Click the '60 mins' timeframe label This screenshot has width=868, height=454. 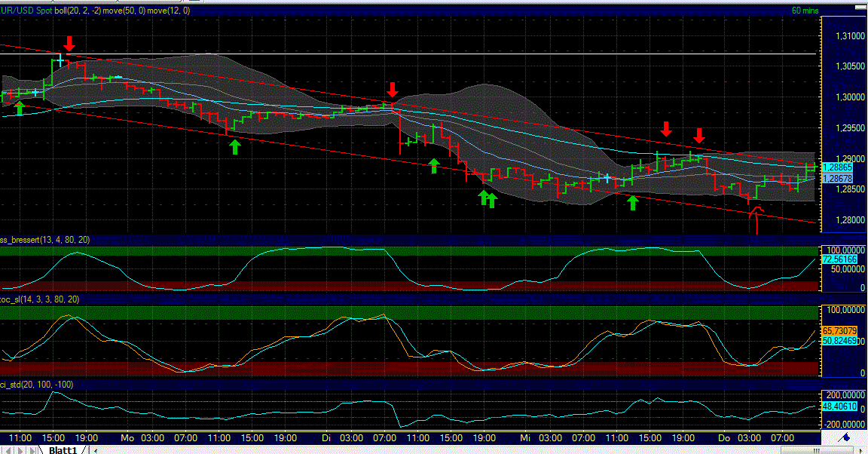click(x=805, y=11)
